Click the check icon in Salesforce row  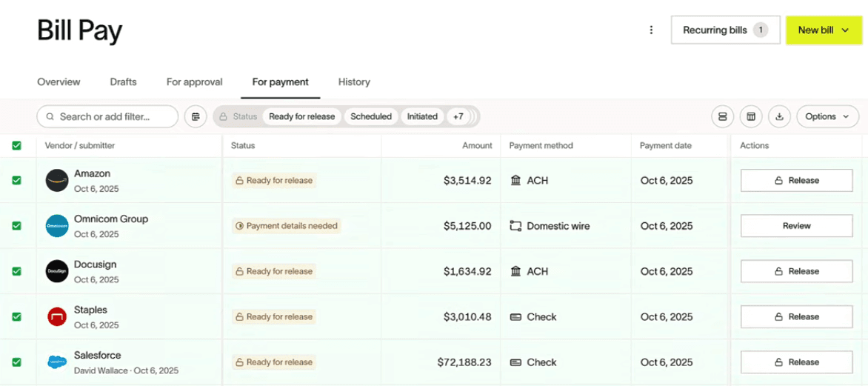coord(516,362)
